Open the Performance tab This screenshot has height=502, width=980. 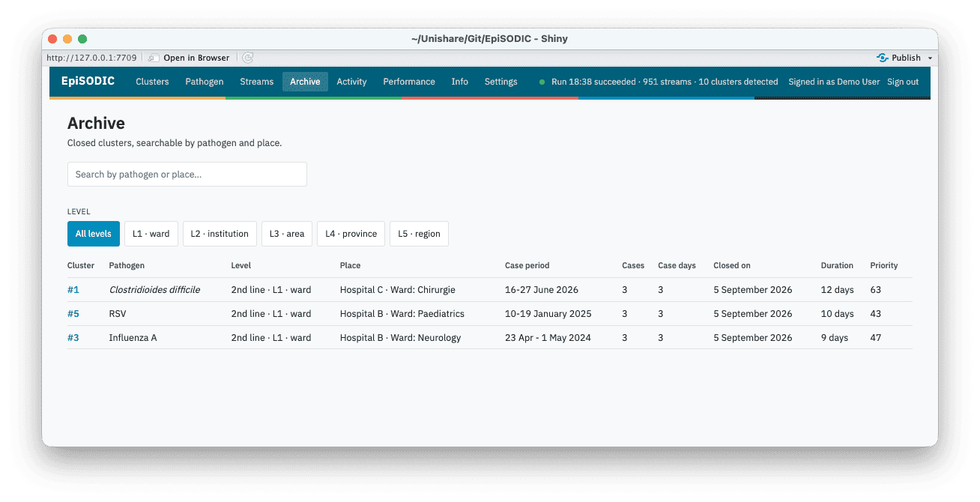click(409, 82)
